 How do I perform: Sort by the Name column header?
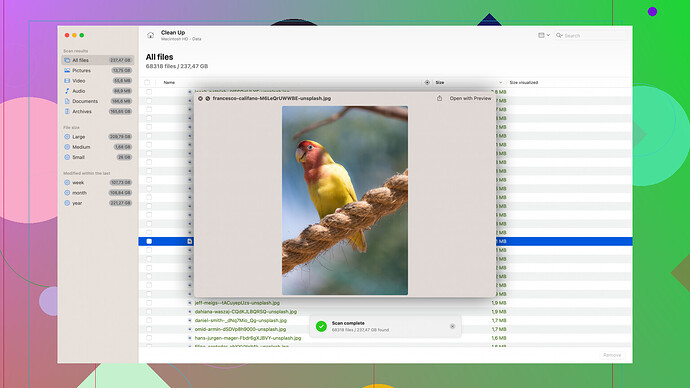[x=169, y=82]
